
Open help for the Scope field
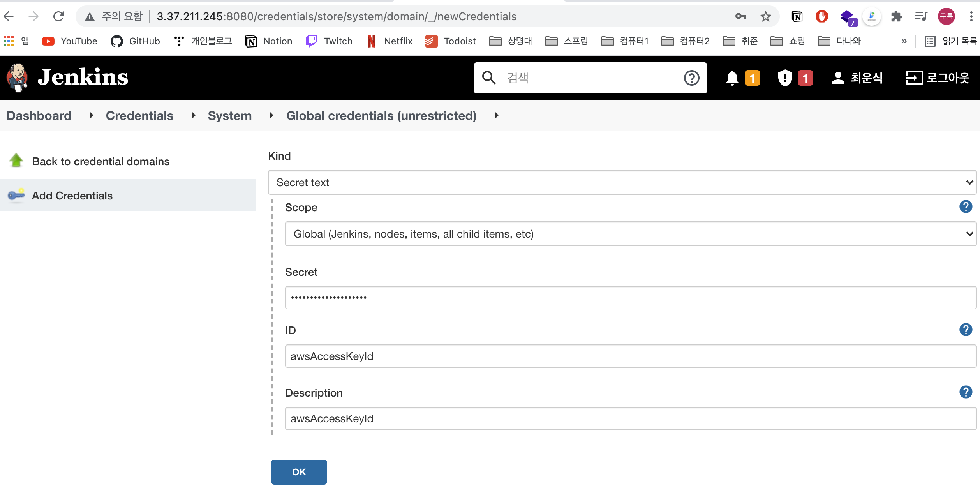966,206
